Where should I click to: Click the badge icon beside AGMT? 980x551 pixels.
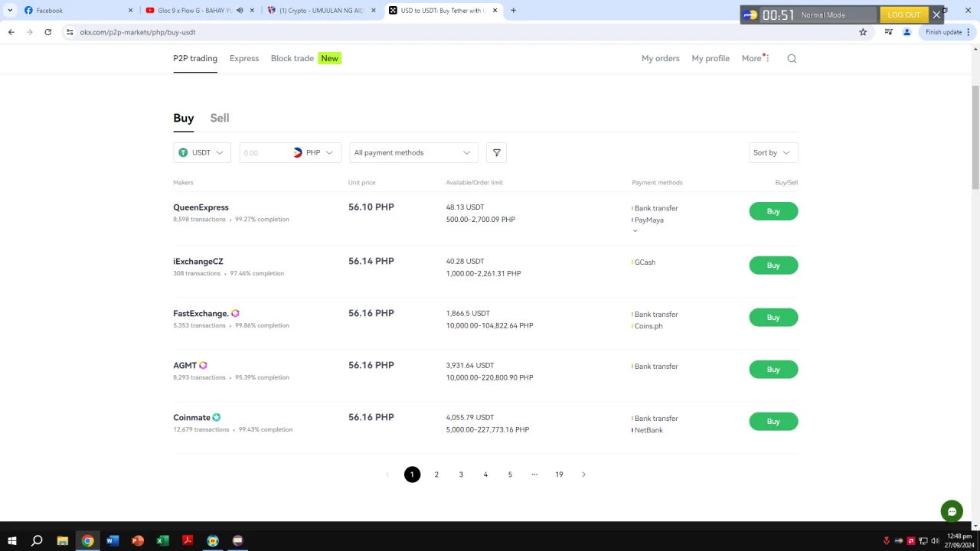tap(203, 365)
